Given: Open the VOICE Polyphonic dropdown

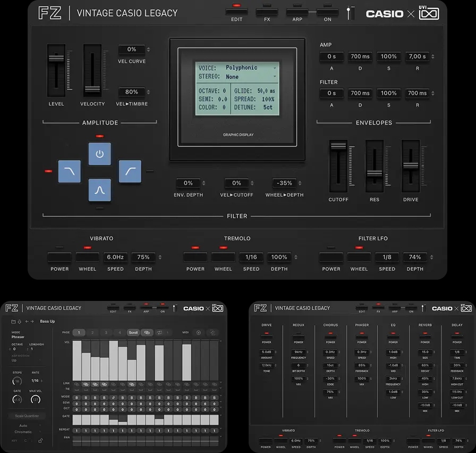Looking at the screenshot, I should (x=251, y=68).
